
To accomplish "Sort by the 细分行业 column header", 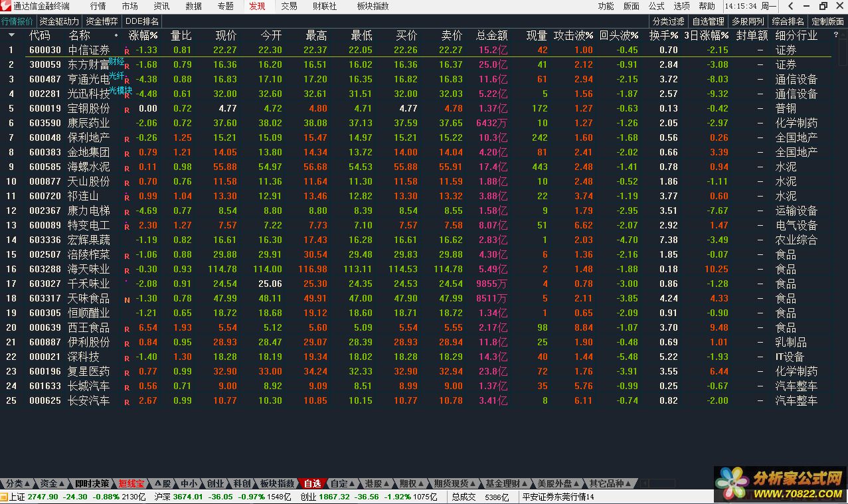I will [x=797, y=35].
